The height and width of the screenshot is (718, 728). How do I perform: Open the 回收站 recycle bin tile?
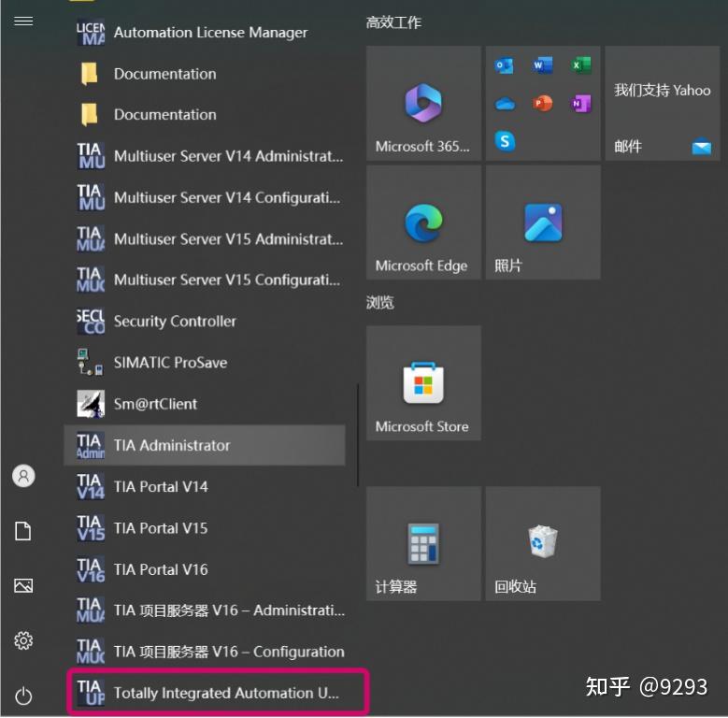pyautogui.click(x=543, y=543)
